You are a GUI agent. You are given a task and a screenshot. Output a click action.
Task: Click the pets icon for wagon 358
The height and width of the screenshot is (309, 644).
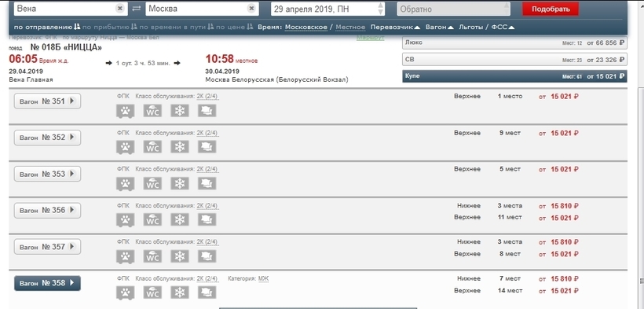[126, 293]
